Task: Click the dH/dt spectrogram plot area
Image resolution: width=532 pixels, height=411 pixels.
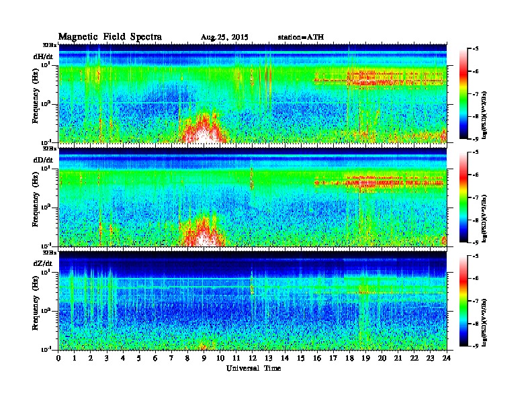Action: pyautogui.click(x=253, y=93)
